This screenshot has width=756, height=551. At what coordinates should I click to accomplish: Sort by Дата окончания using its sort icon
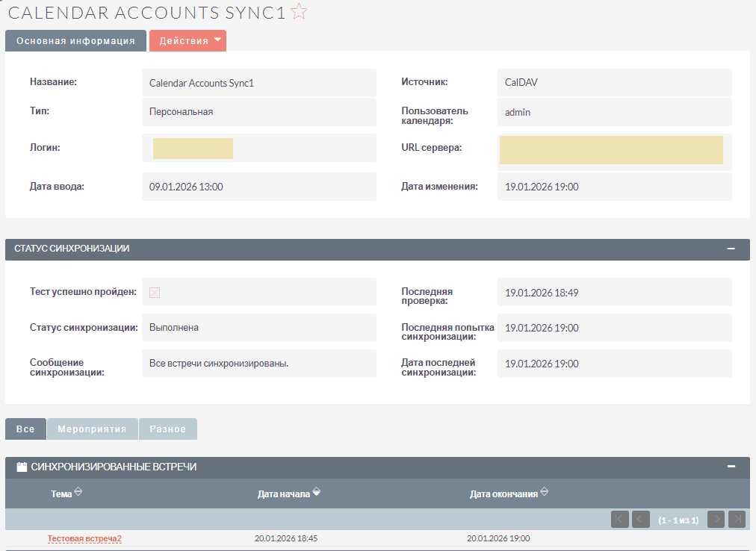(x=545, y=492)
